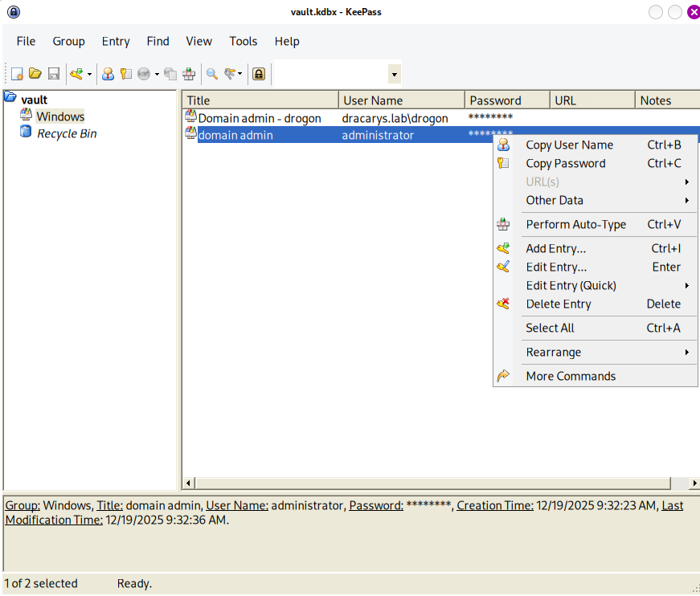Click the Group link in details pane
700x596 pixels.
click(23, 505)
